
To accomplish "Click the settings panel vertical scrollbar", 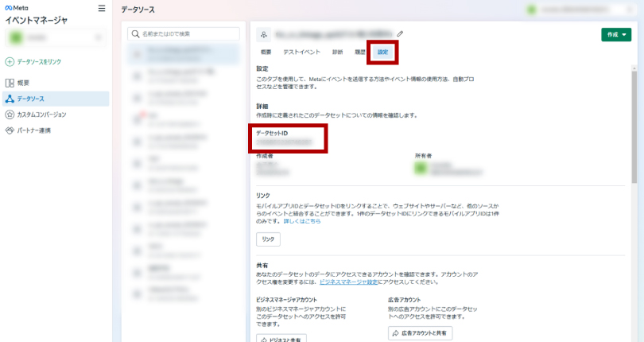I will [x=634, y=127].
